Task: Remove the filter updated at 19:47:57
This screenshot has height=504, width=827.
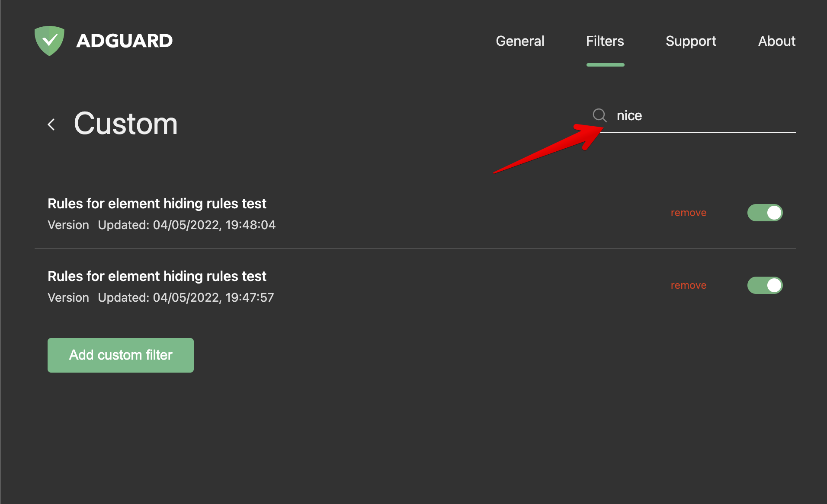Action: [688, 285]
